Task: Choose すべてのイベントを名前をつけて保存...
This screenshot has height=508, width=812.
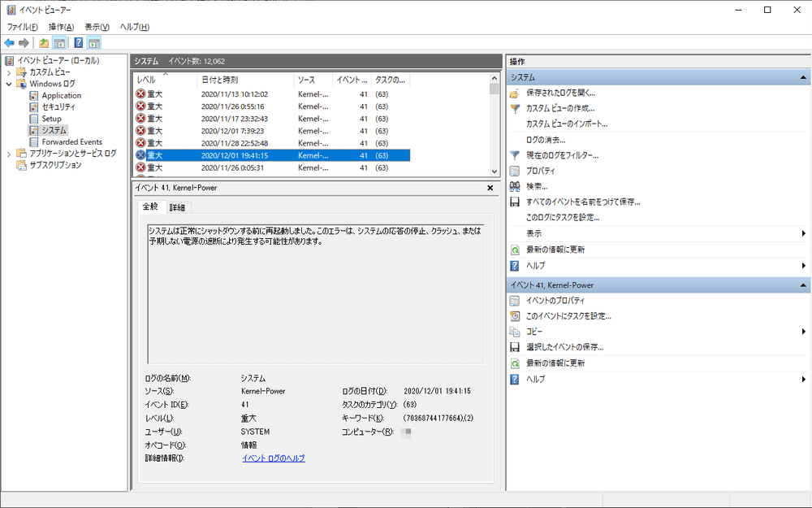Action: [582, 202]
